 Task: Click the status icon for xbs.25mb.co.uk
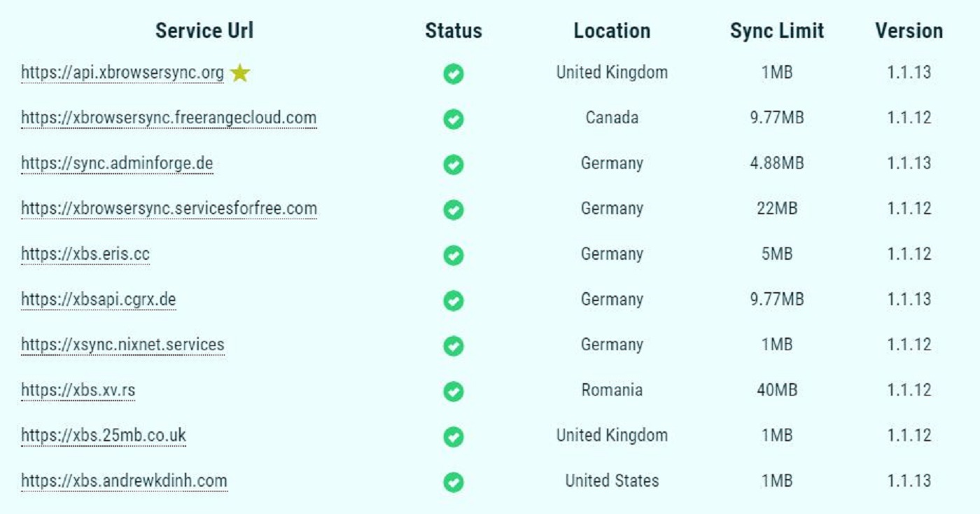coord(454,436)
